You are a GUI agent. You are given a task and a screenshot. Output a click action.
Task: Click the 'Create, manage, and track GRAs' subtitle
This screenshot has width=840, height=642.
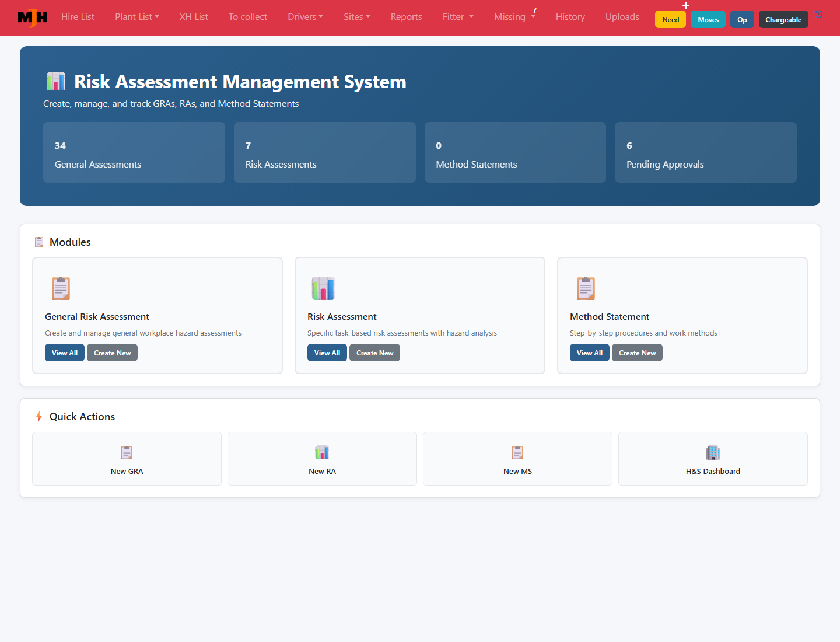[171, 103]
